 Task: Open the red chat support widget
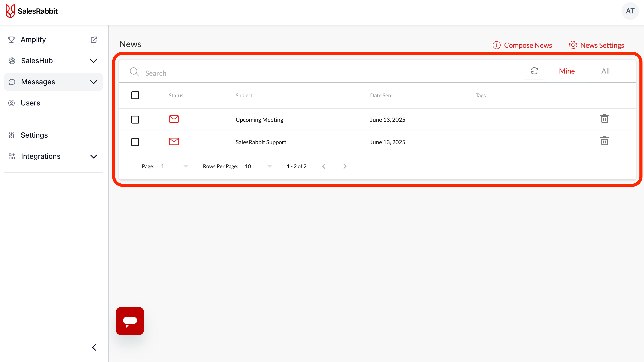click(130, 321)
